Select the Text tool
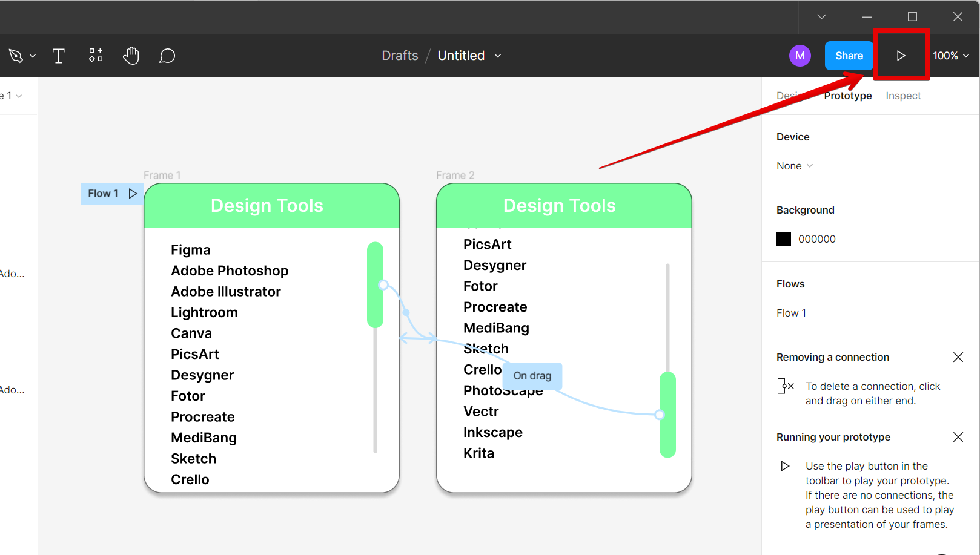This screenshot has height=555, width=980. tap(59, 56)
